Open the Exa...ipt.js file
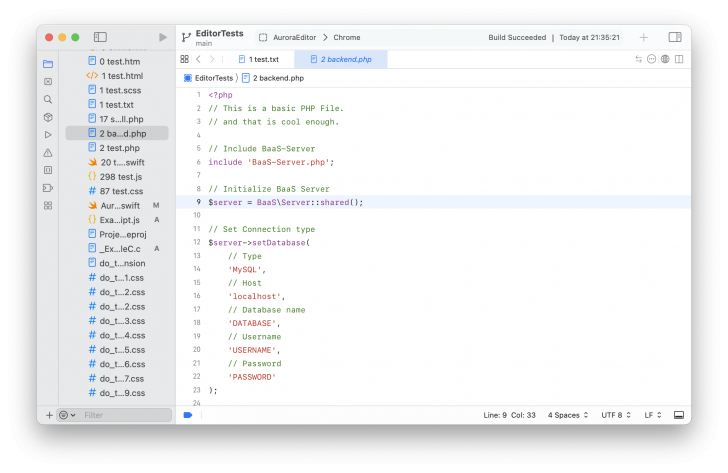The height and width of the screenshot is (473, 728). pyautogui.click(x=117, y=220)
